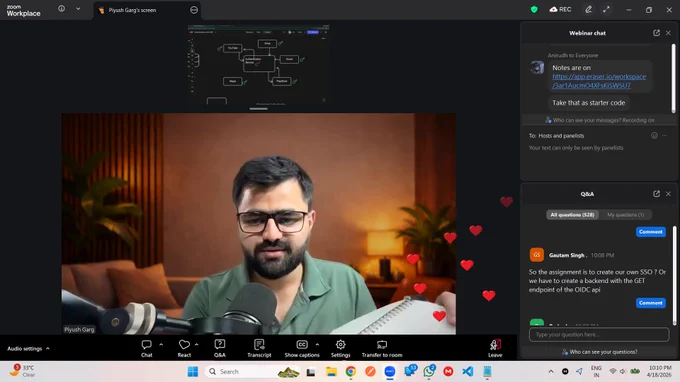Comment on Gautam Singh's question

click(651, 303)
